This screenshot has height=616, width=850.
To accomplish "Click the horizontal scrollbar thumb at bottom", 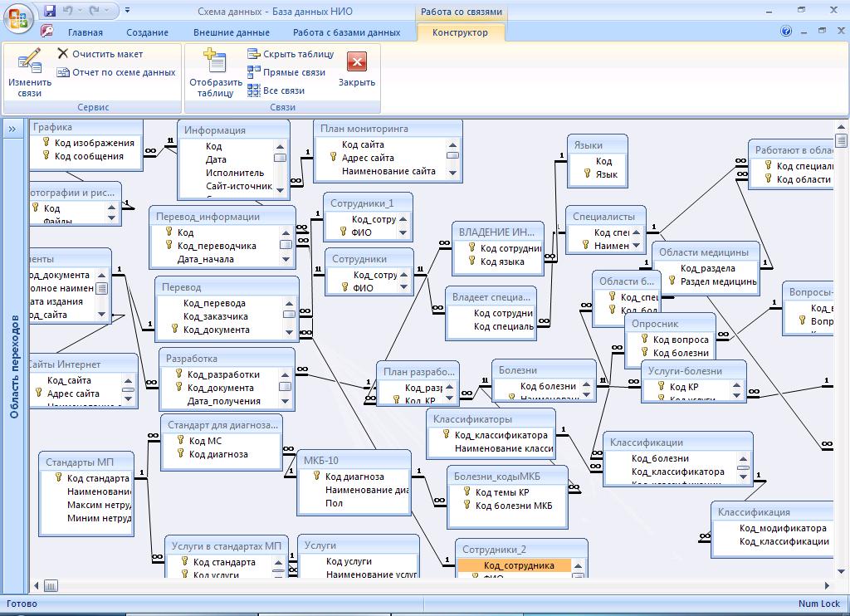I will coord(51,585).
